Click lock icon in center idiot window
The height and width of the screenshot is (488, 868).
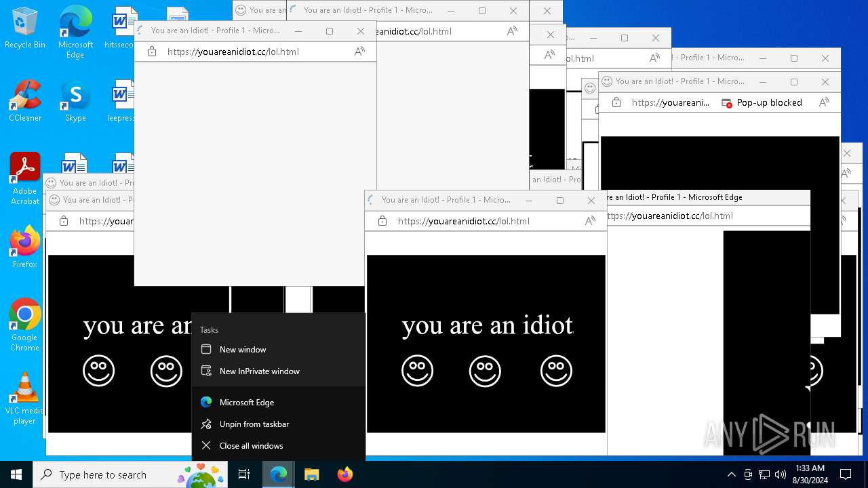click(382, 221)
